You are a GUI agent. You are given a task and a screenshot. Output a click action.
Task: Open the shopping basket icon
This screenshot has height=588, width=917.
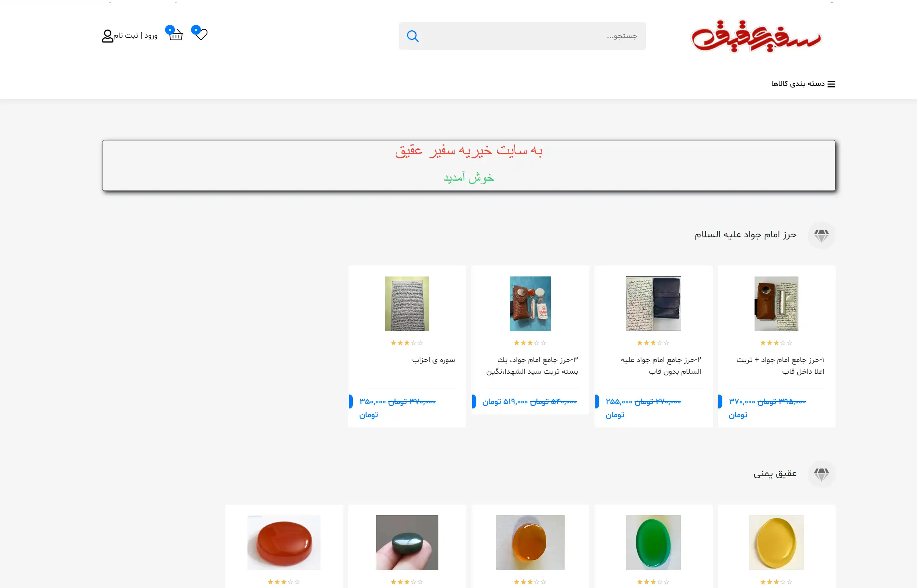[175, 34]
